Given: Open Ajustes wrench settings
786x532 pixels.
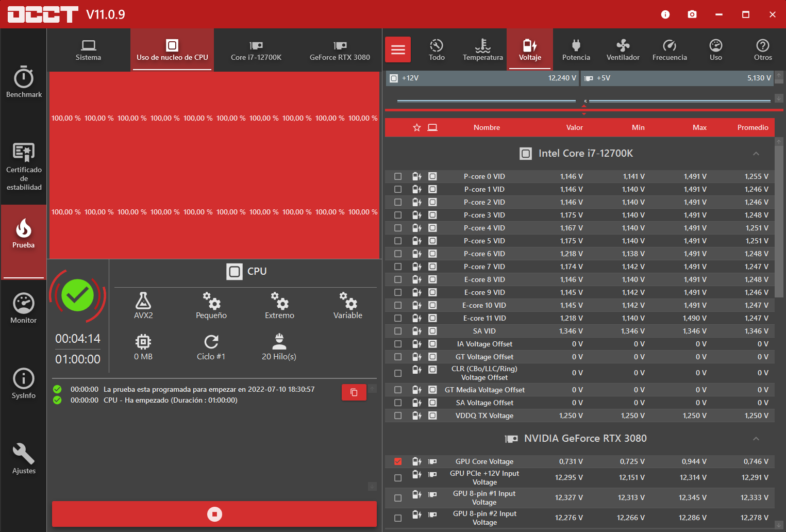Looking at the screenshot, I should (24, 459).
